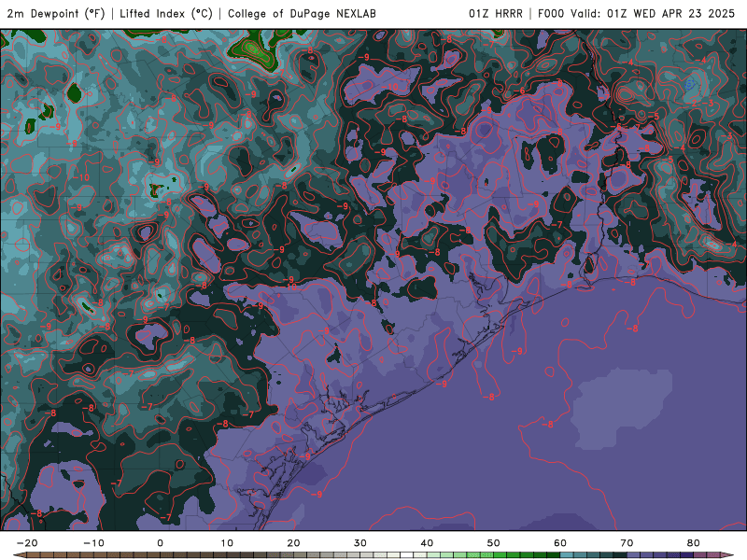Click the "Lifted Index (°C)" title label
Viewport: 747px width, 560px height.
(x=166, y=14)
